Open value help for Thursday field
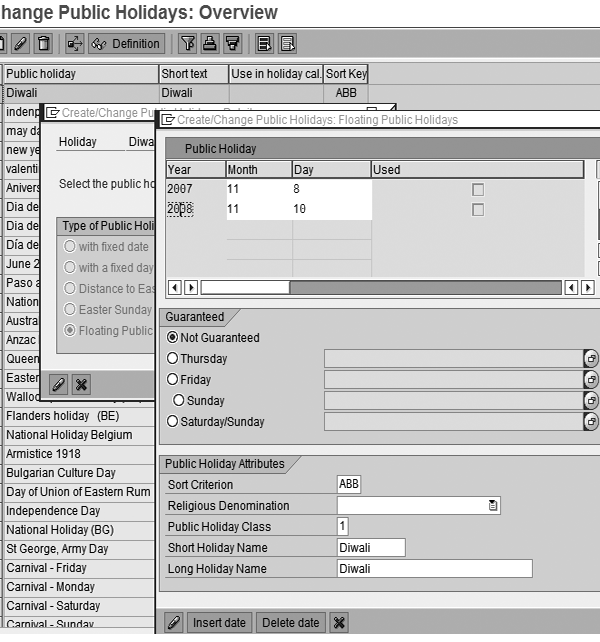 pyautogui.click(x=591, y=359)
